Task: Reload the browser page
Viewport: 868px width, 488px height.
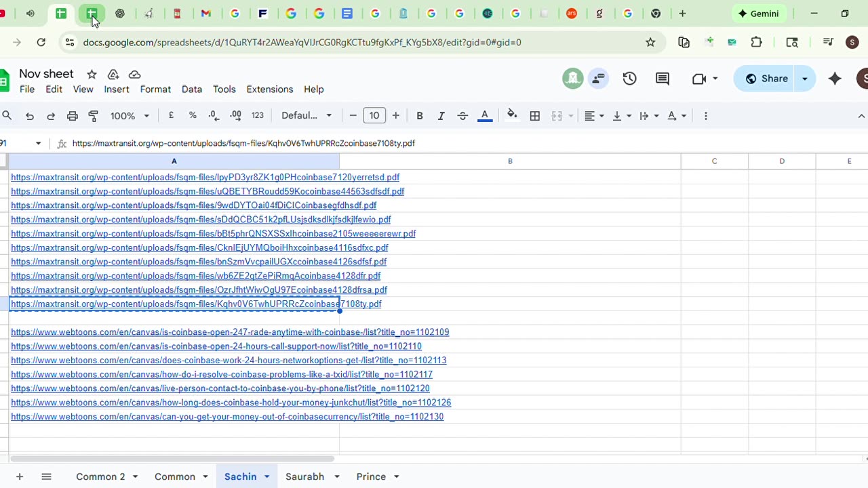Action: pyautogui.click(x=41, y=42)
